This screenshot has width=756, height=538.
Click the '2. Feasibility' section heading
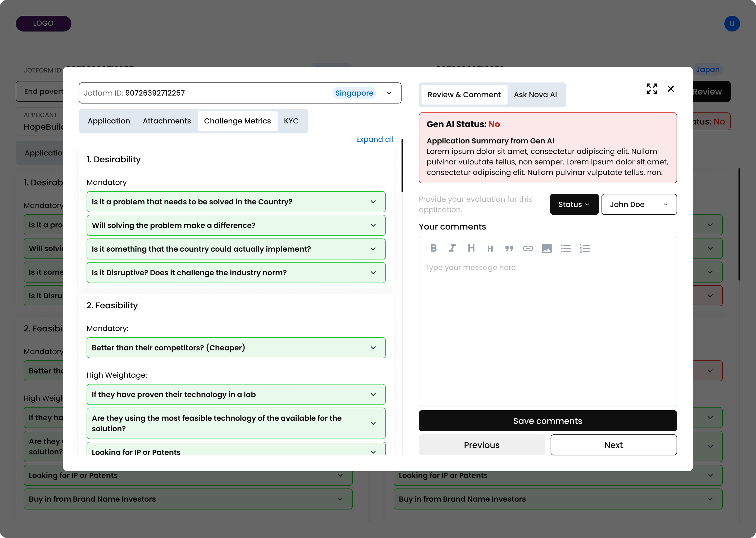[x=112, y=305]
